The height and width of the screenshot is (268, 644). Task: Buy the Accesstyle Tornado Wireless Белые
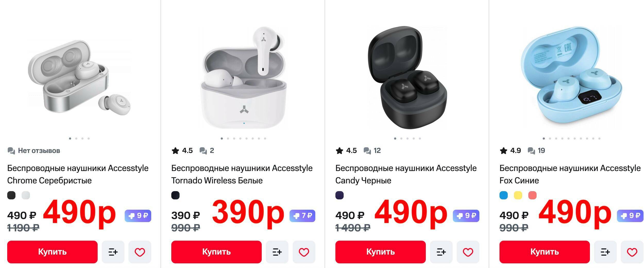click(216, 252)
